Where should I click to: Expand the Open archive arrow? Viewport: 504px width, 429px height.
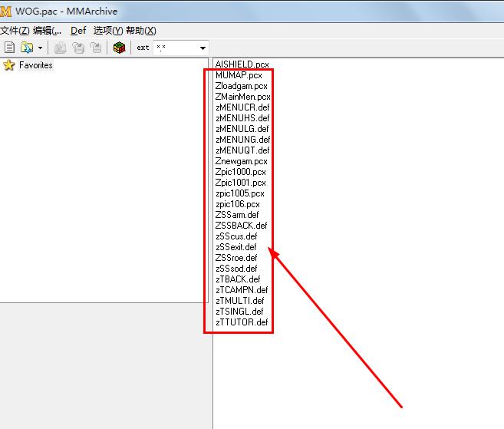click(40, 48)
